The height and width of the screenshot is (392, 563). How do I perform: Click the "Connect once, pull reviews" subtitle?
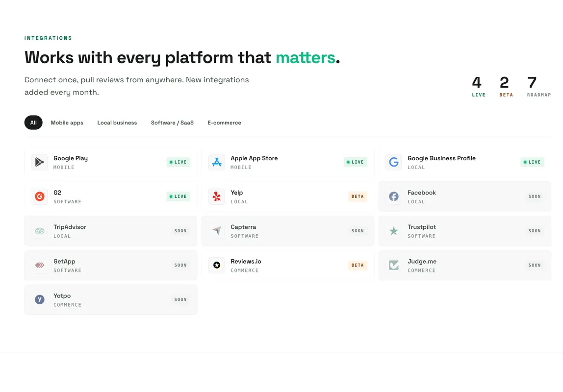[136, 86]
